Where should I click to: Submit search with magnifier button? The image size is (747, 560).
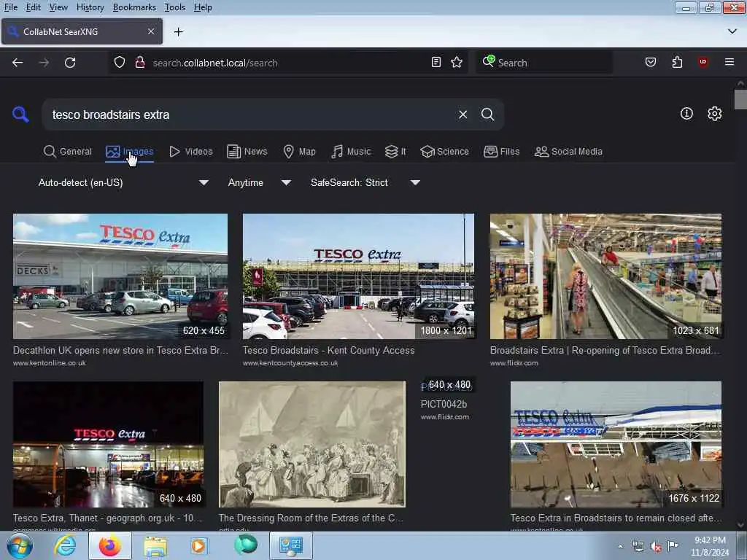point(487,114)
